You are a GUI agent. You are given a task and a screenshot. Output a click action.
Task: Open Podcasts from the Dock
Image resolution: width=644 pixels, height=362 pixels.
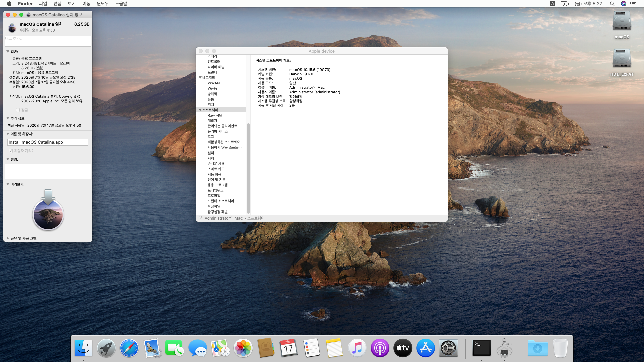pyautogui.click(x=380, y=348)
